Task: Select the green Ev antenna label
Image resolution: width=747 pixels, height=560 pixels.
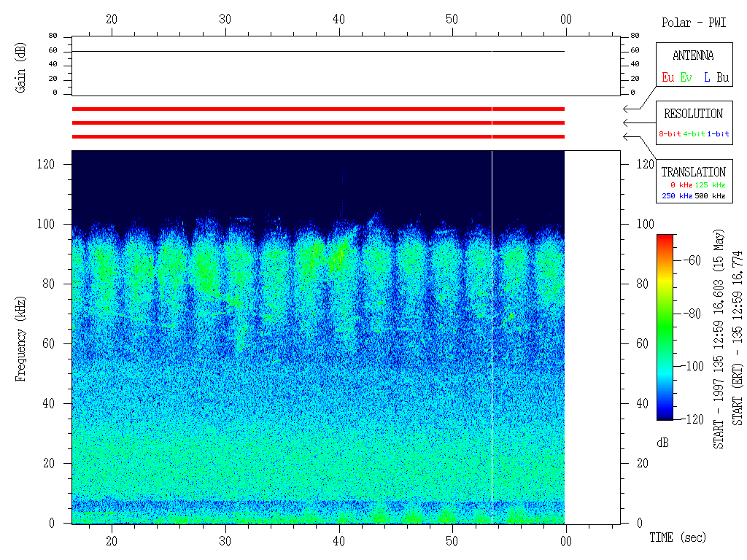Action: [x=686, y=77]
